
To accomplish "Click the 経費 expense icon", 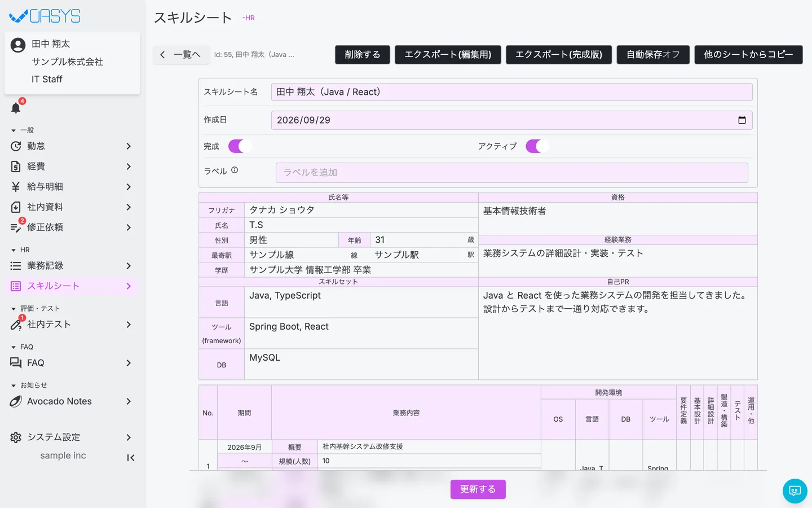I will pos(16,167).
